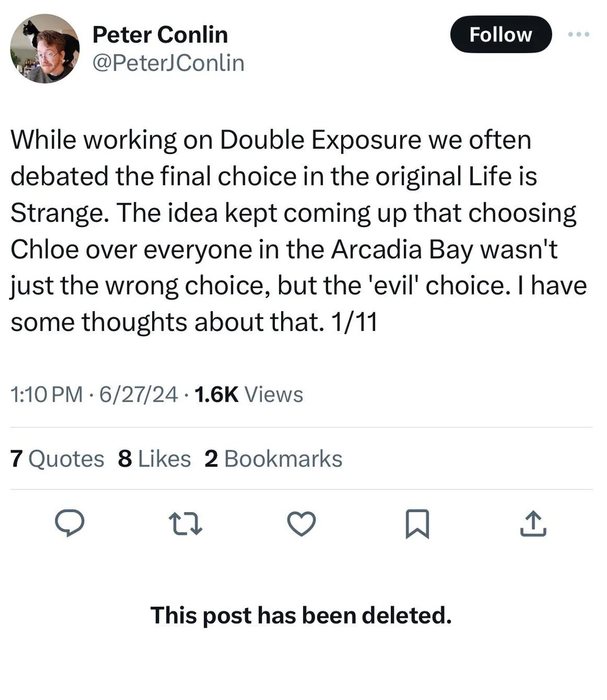Image resolution: width=607 pixels, height=700 pixels.
Task: Click the 1/11 thread counter text
Action: (354, 322)
